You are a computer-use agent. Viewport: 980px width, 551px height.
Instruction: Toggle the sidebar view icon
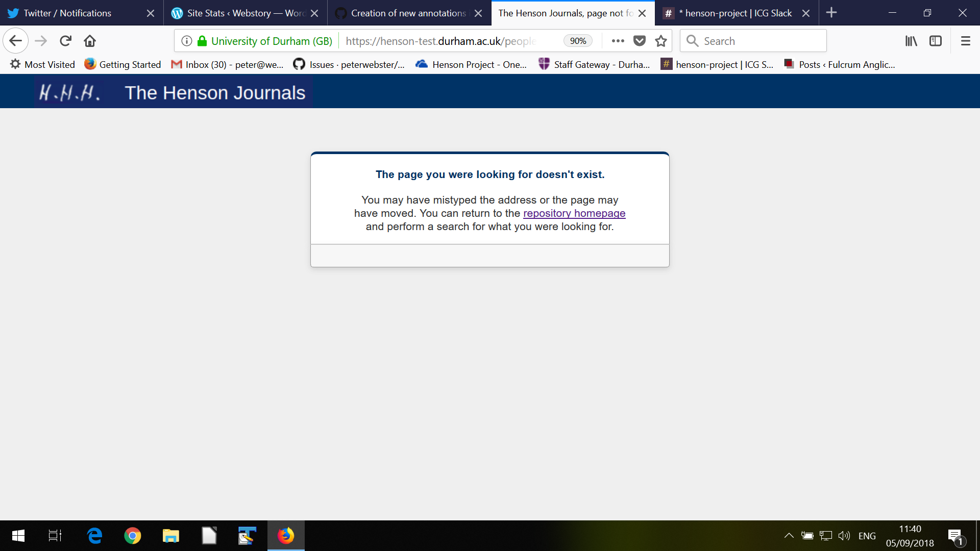pos(936,41)
